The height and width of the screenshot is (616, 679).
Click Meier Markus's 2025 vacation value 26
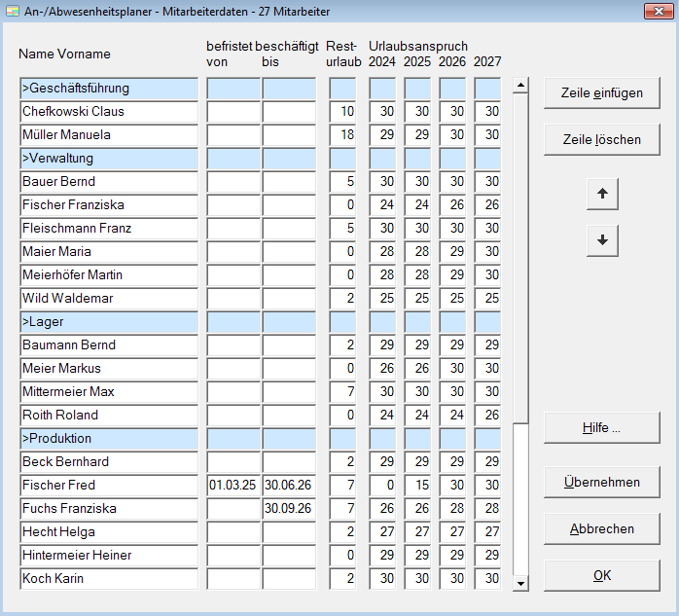pyautogui.click(x=417, y=369)
